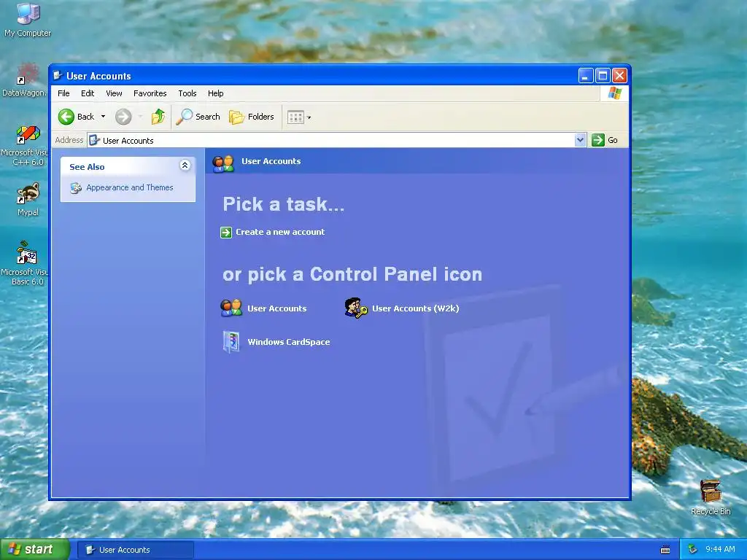This screenshot has width=747, height=560.
Task: Select the Recycle Bin desktop icon
Action: point(711,497)
